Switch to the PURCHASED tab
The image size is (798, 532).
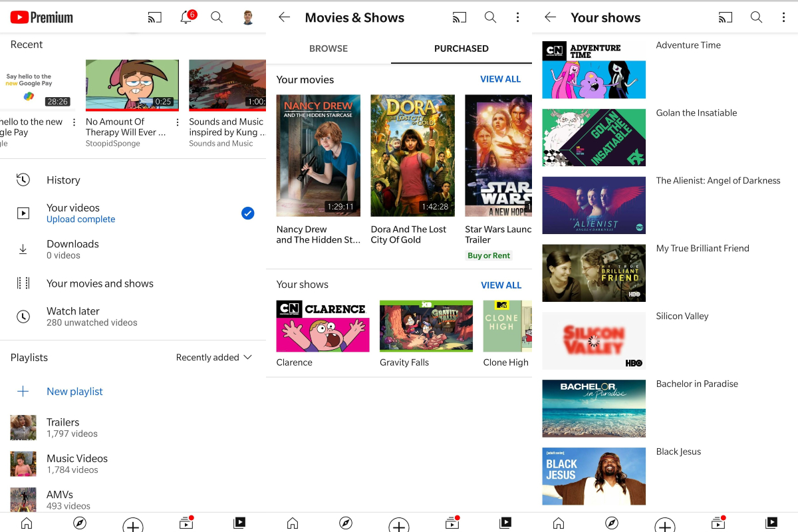pos(462,49)
